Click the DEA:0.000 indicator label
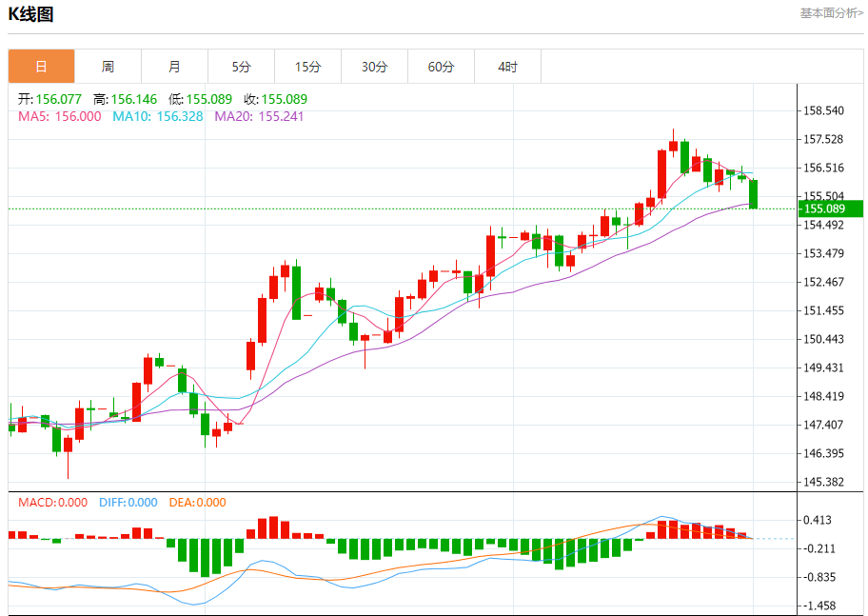 coord(198,503)
